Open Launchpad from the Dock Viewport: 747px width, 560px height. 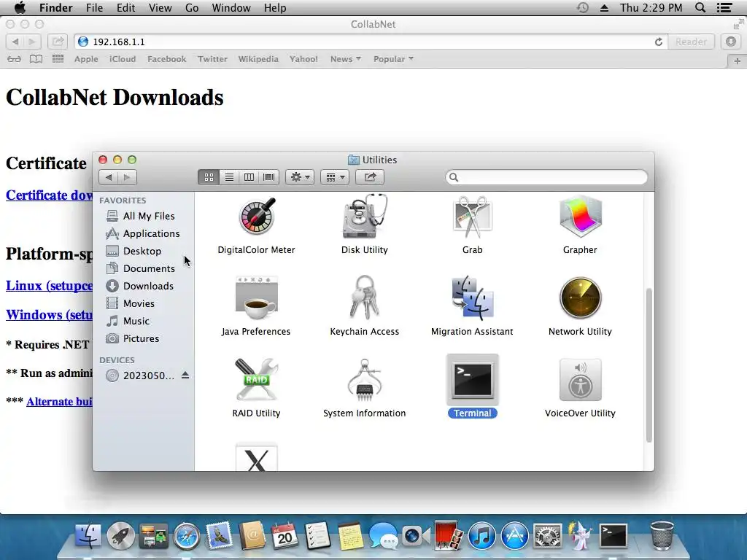click(x=120, y=536)
